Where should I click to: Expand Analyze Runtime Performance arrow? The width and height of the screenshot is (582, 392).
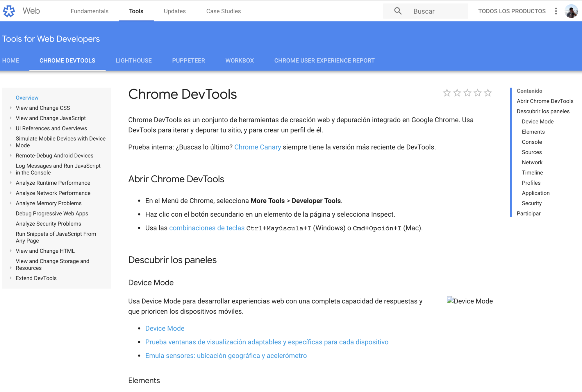pos(11,183)
